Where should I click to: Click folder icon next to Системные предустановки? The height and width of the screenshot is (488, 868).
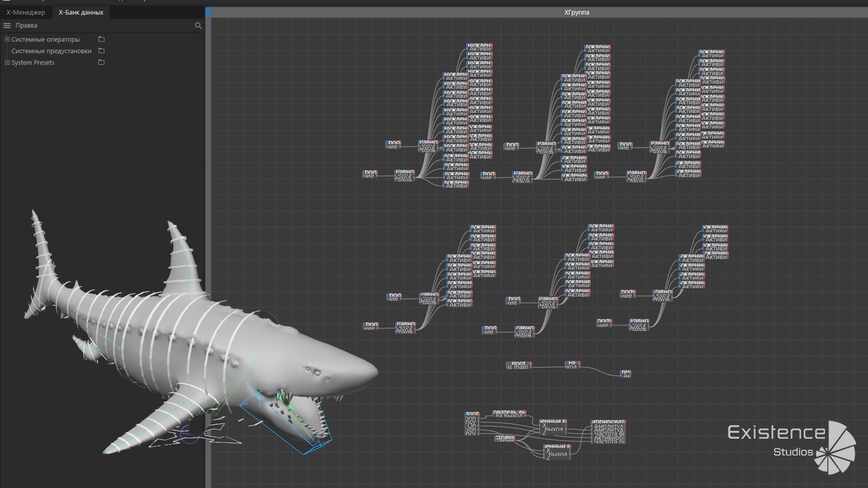[x=101, y=51]
